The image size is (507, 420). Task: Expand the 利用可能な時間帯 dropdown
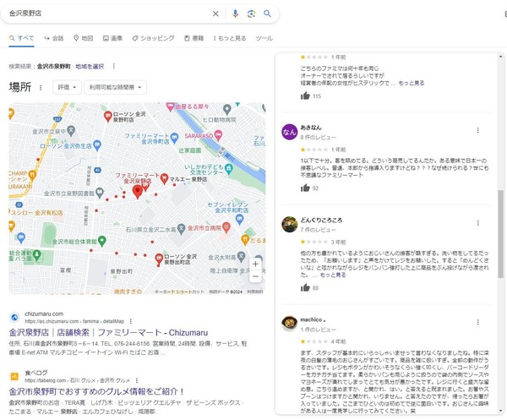[115, 87]
